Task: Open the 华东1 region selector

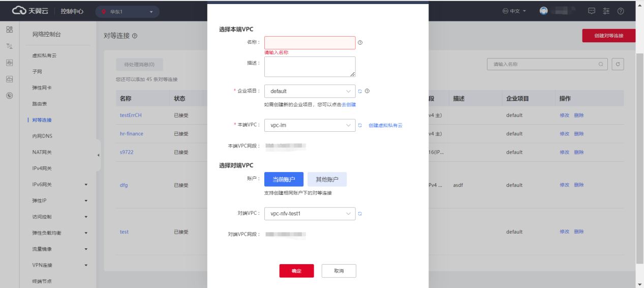Action: point(128,12)
